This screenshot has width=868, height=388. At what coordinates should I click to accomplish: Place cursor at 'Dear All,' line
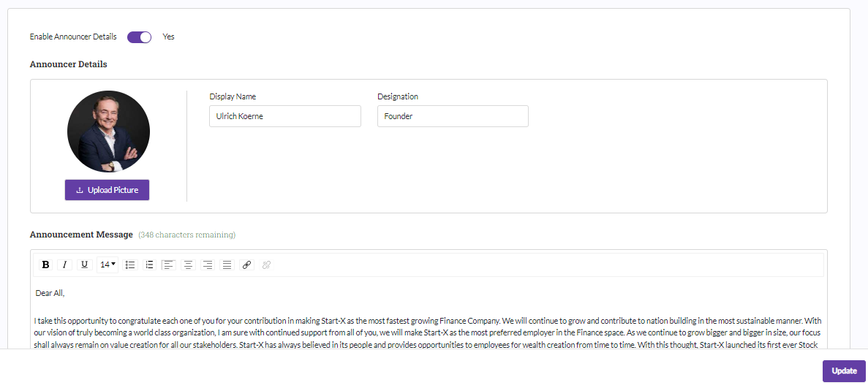[50, 293]
